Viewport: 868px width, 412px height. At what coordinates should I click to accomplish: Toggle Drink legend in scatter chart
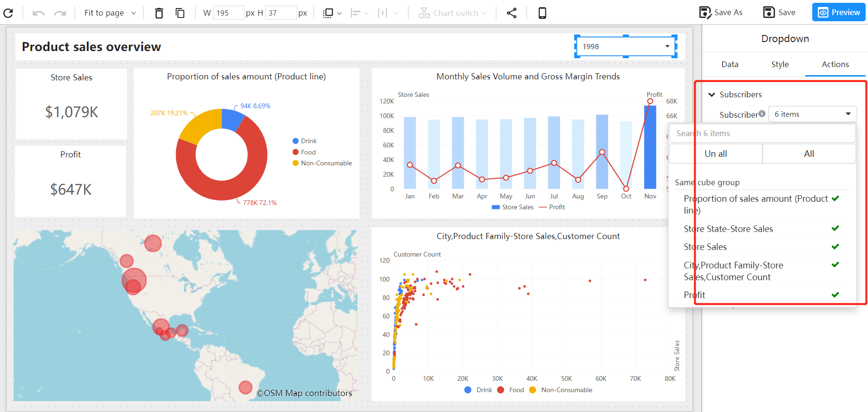pos(478,390)
